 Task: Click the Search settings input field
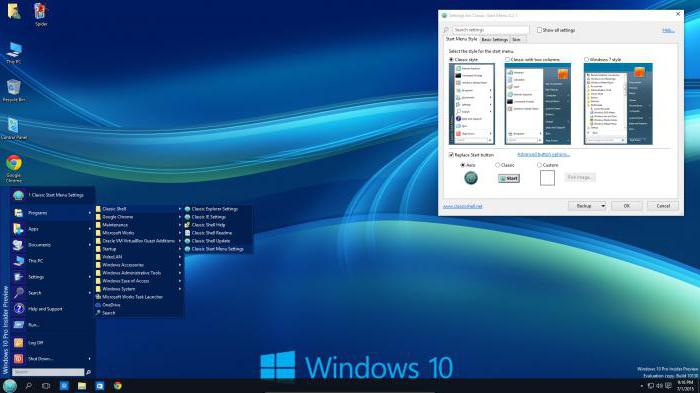[x=491, y=30]
